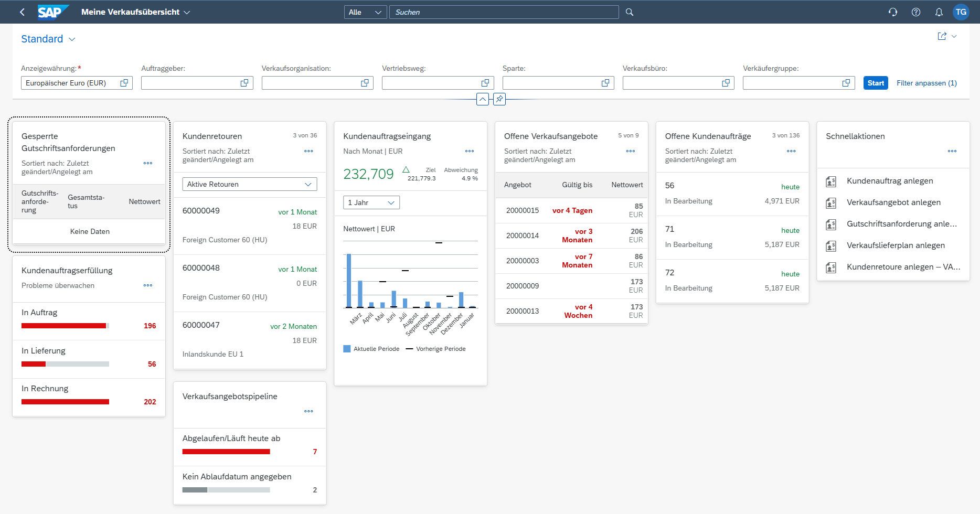Toggle the pin icon on the filter bar

[x=499, y=99]
